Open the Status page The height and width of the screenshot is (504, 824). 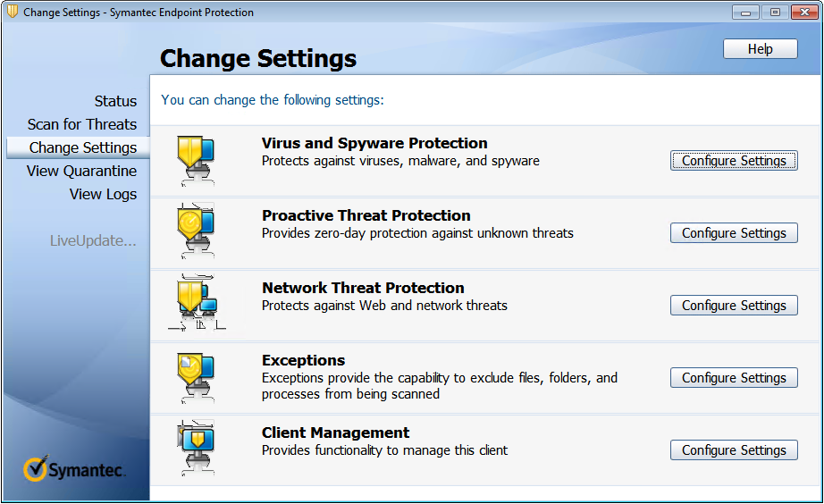pyautogui.click(x=115, y=101)
